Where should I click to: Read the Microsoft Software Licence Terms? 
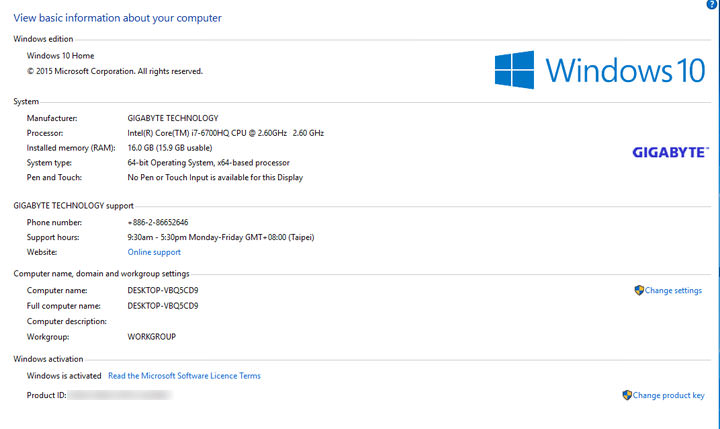point(184,376)
